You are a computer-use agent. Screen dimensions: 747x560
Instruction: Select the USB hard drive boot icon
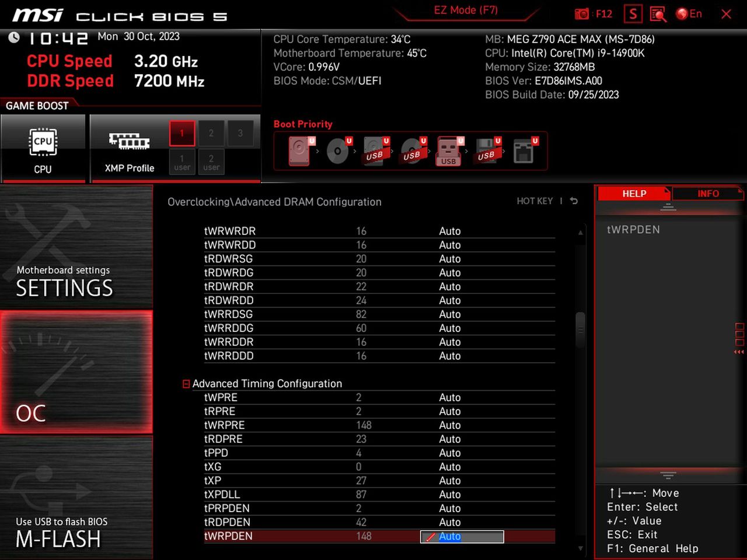[x=375, y=151]
